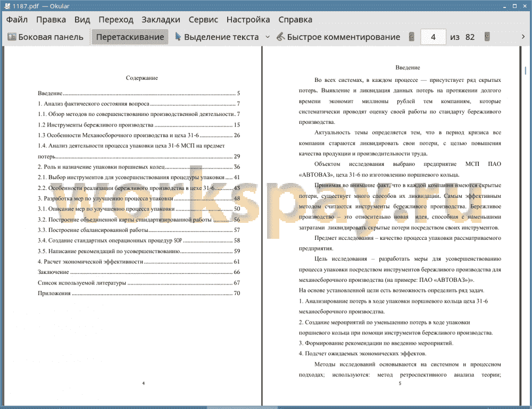Open the Переход menu
Screen dimensions: 532x409
(115, 20)
